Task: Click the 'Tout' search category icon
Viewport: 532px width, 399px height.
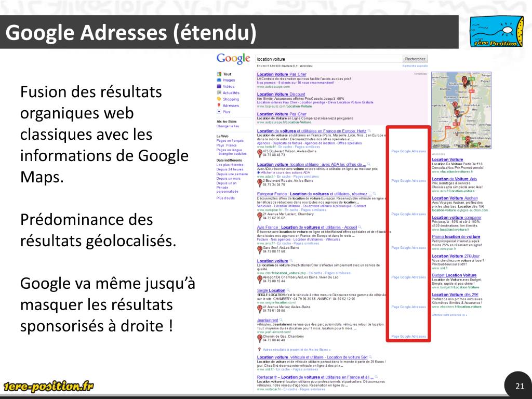Action: [x=219, y=74]
